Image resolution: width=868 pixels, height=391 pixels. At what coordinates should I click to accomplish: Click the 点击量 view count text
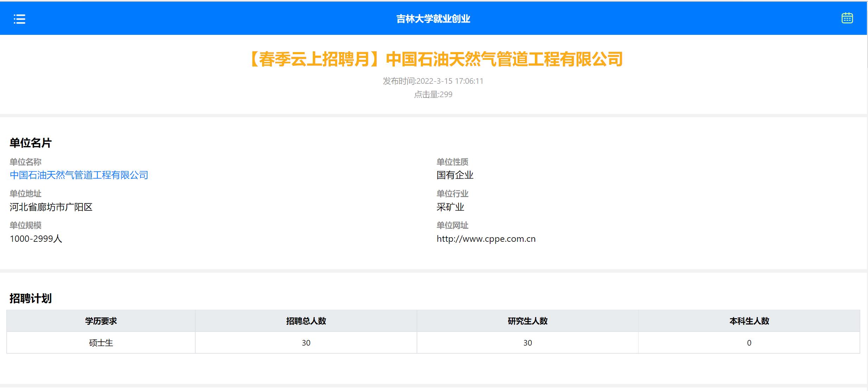(x=433, y=95)
